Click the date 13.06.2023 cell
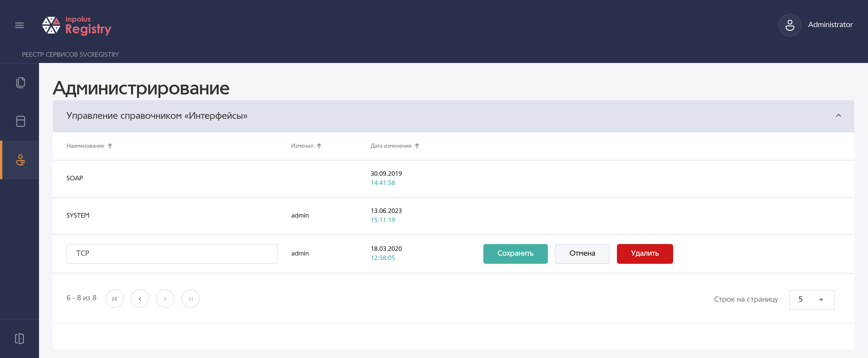 point(386,211)
